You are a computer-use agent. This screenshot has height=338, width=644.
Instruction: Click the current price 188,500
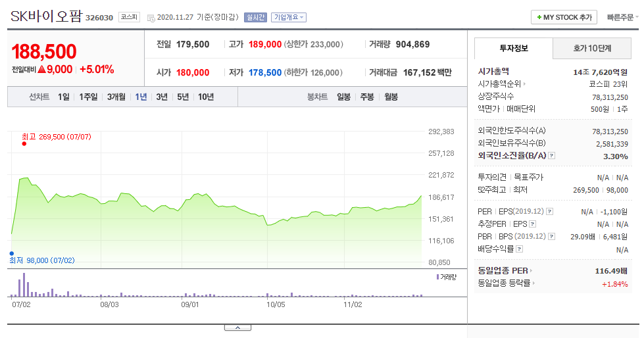pyautogui.click(x=44, y=52)
